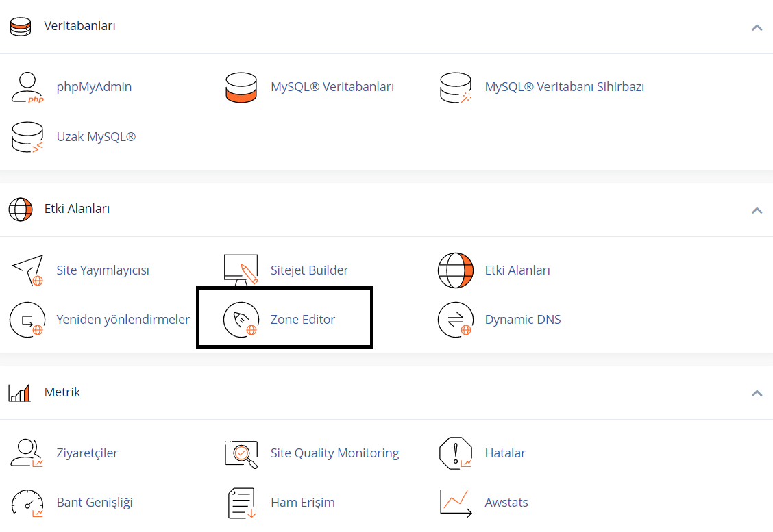Go to Ham Erişim link
This screenshot has width=773, height=532.
(x=303, y=503)
